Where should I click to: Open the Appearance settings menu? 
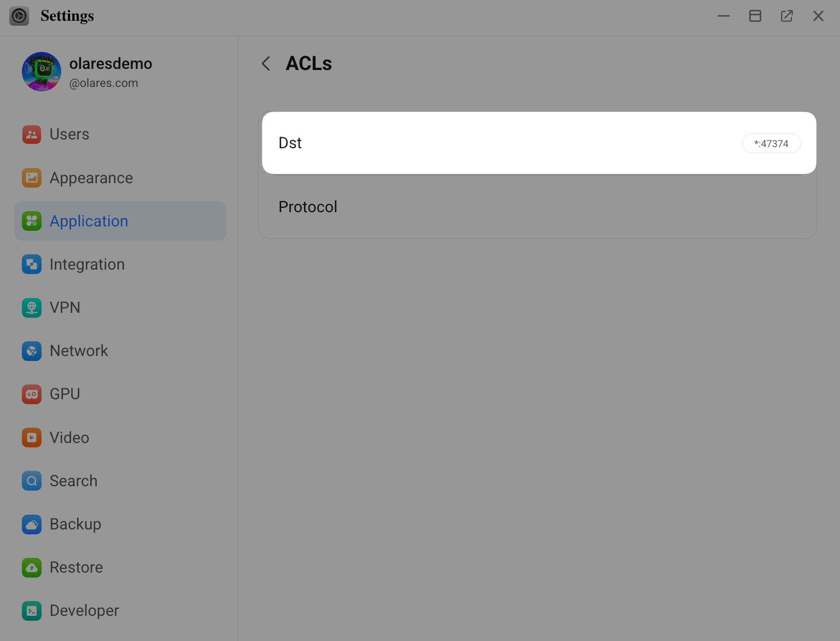[91, 178]
